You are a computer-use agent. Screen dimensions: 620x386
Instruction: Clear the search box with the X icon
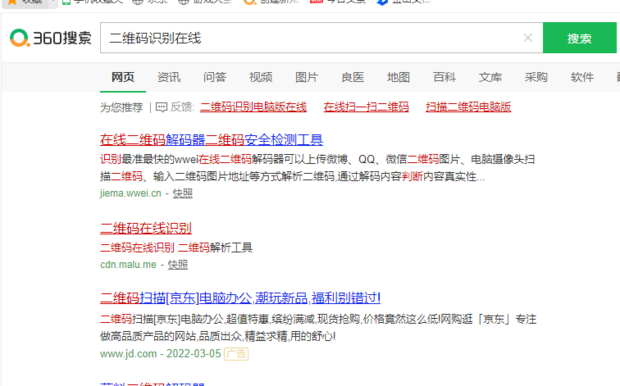pyautogui.click(x=528, y=38)
